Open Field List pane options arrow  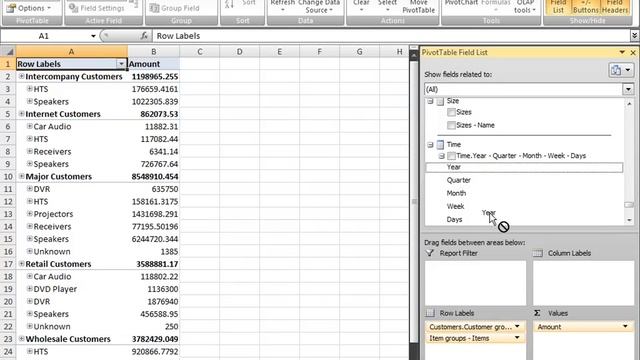pos(622,52)
